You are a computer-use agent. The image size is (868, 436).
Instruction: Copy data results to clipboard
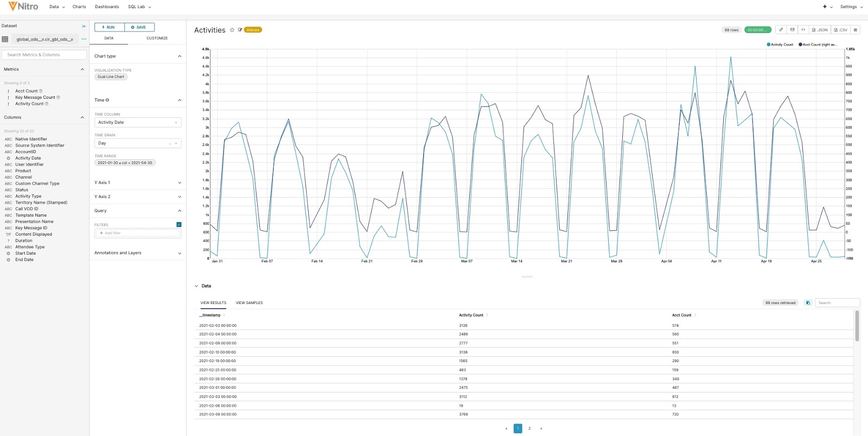tap(808, 303)
